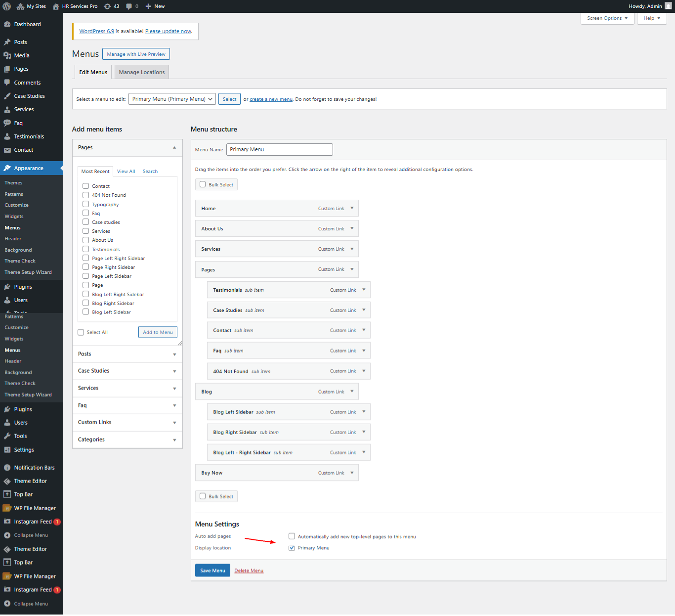Click the Save Menu button

[212, 571]
